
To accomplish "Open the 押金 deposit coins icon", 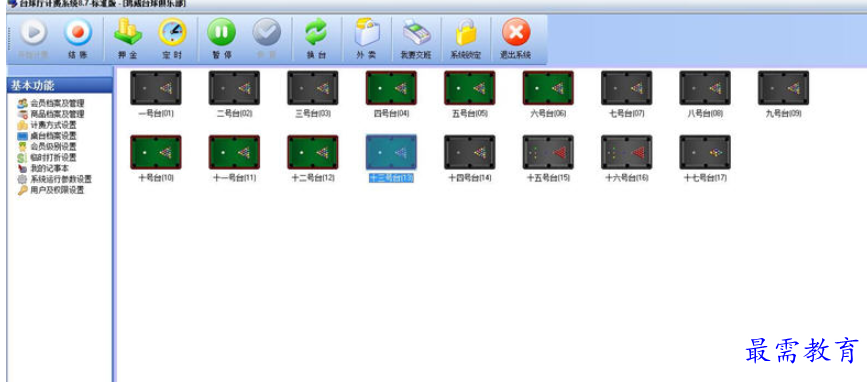I will pos(128,32).
